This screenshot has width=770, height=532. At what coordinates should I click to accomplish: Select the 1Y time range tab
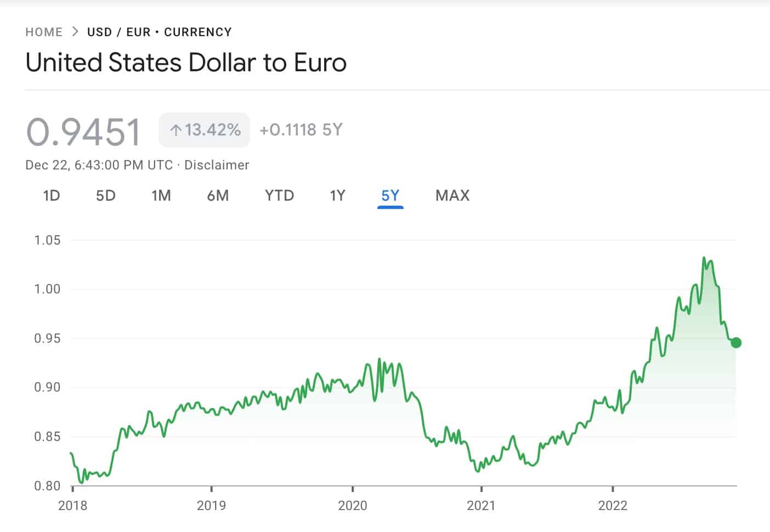[337, 196]
